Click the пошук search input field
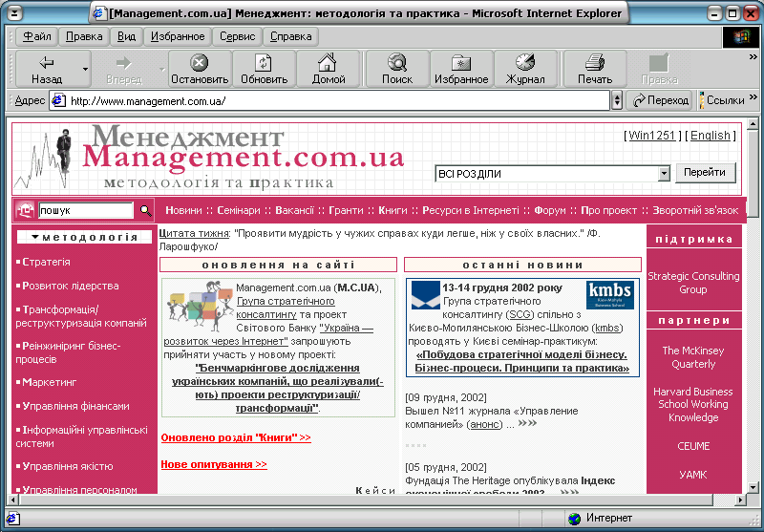764x532 pixels. click(85, 210)
